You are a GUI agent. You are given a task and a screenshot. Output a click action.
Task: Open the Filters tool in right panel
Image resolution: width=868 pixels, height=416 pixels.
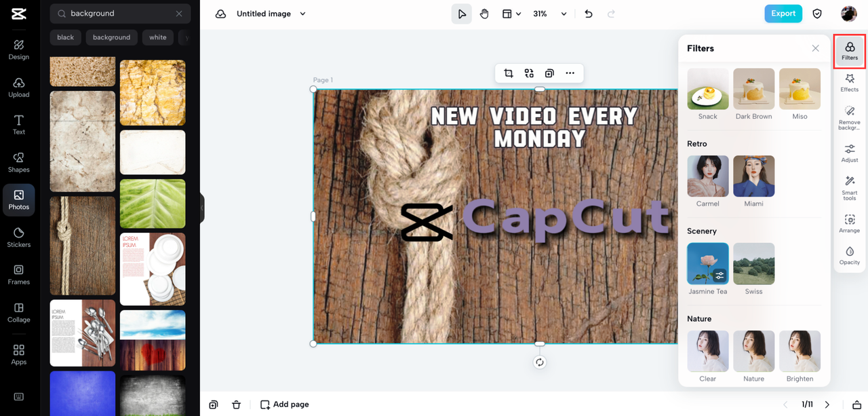[x=850, y=51]
